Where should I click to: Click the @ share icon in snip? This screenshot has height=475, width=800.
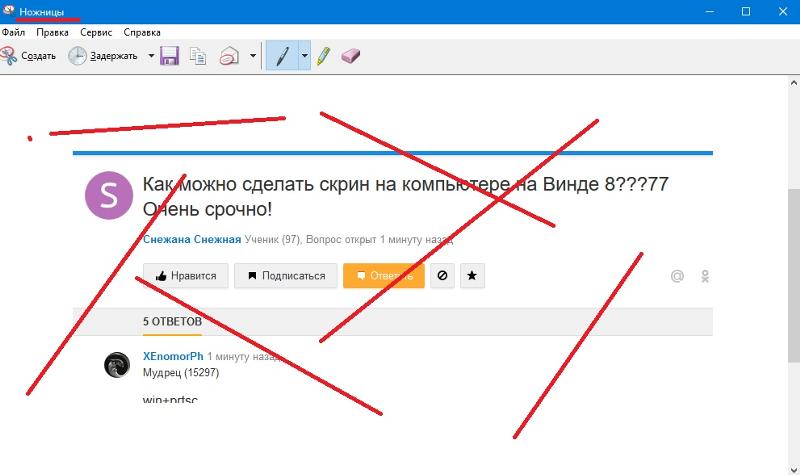click(677, 276)
